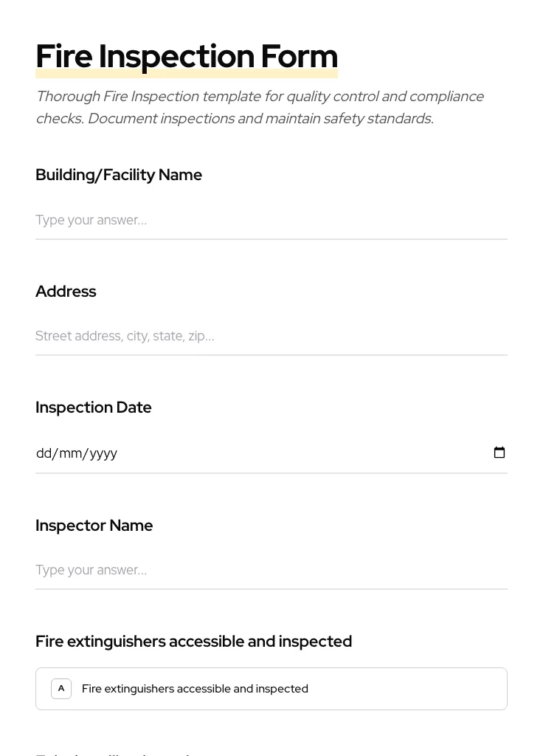The height and width of the screenshot is (756, 543).
Task: Click the 'Street address, city, state, zip' placeholder
Action: [x=125, y=336]
